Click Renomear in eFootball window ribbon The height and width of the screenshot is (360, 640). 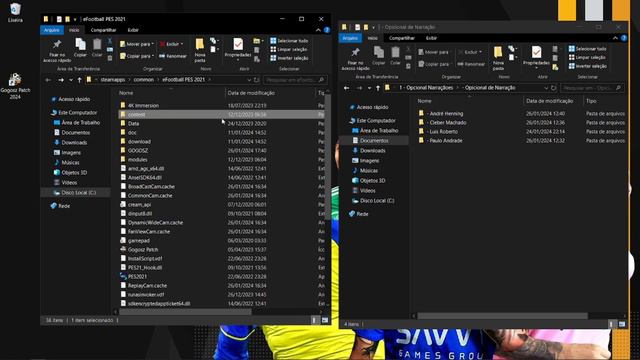(x=173, y=56)
